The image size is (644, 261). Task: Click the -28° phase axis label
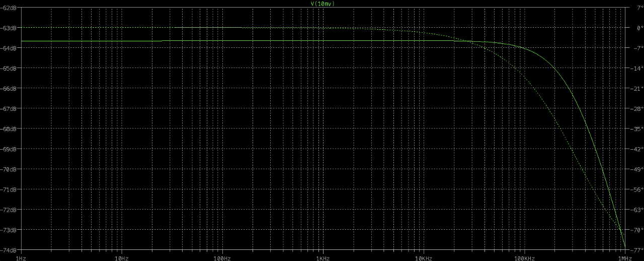point(636,108)
